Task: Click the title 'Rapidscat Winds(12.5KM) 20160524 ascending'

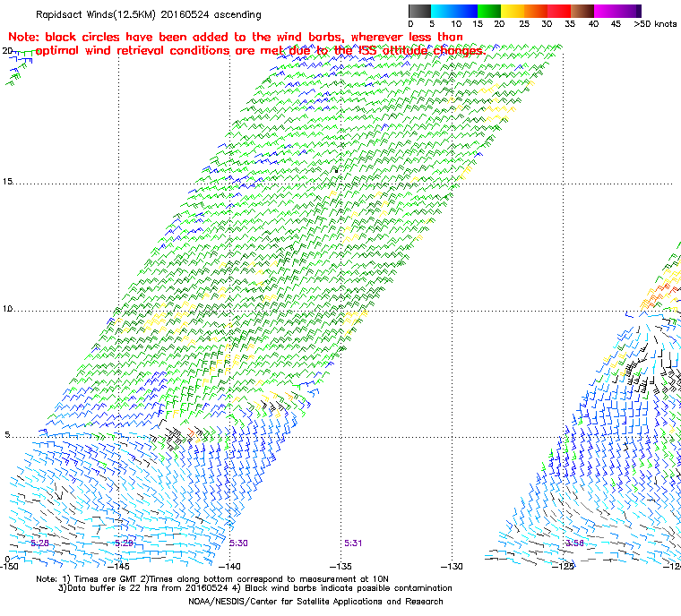Action: click(149, 14)
